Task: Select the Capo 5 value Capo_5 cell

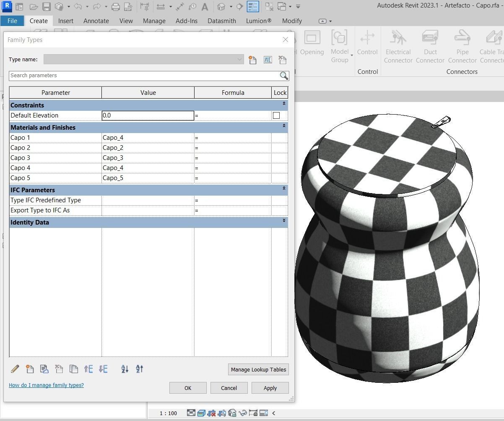Action: click(x=148, y=178)
